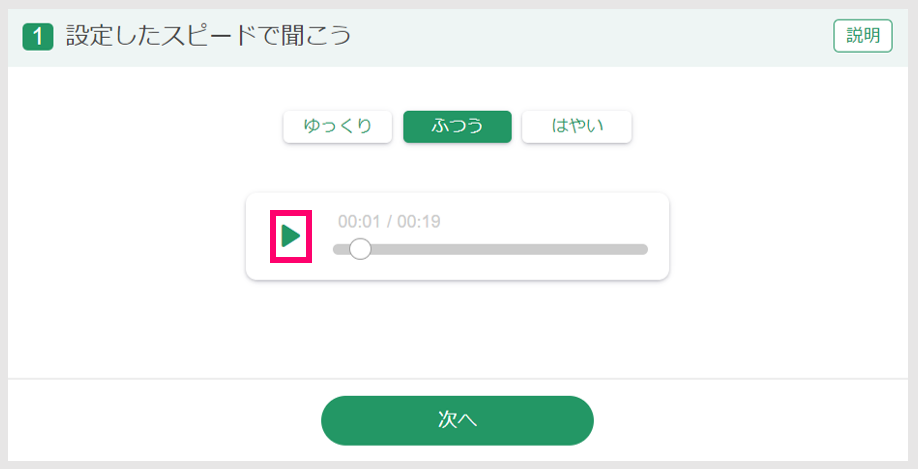Open the 説明 explanation button

coord(863,36)
